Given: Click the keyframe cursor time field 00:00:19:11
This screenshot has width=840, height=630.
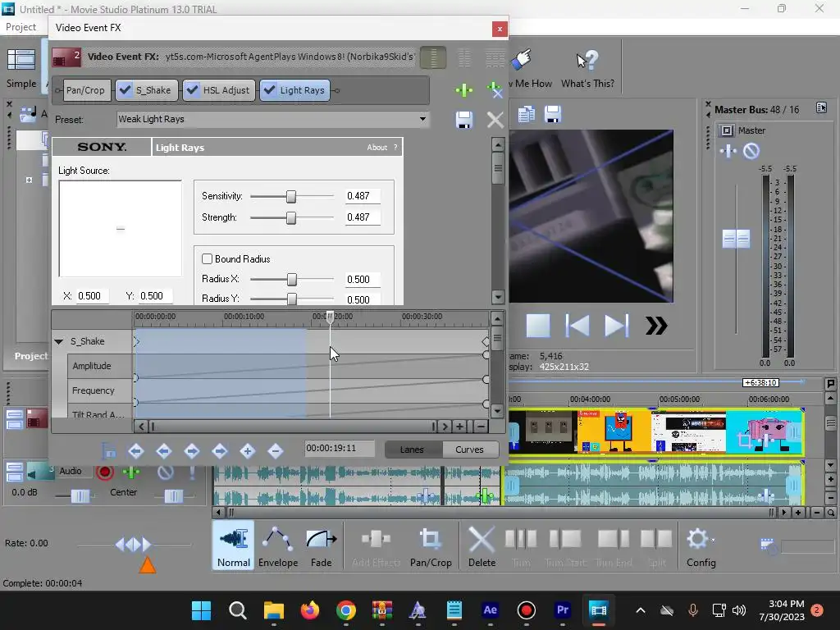Looking at the screenshot, I should coord(340,449).
